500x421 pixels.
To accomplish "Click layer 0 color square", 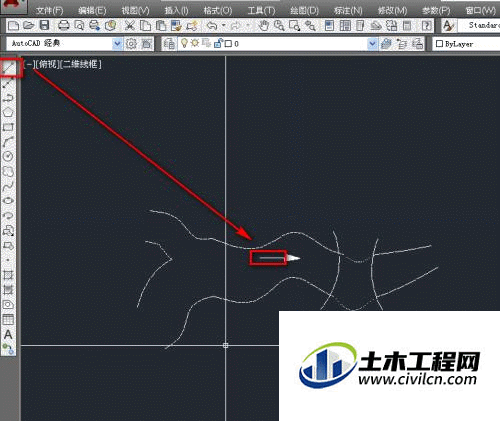I will [x=228, y=44].
